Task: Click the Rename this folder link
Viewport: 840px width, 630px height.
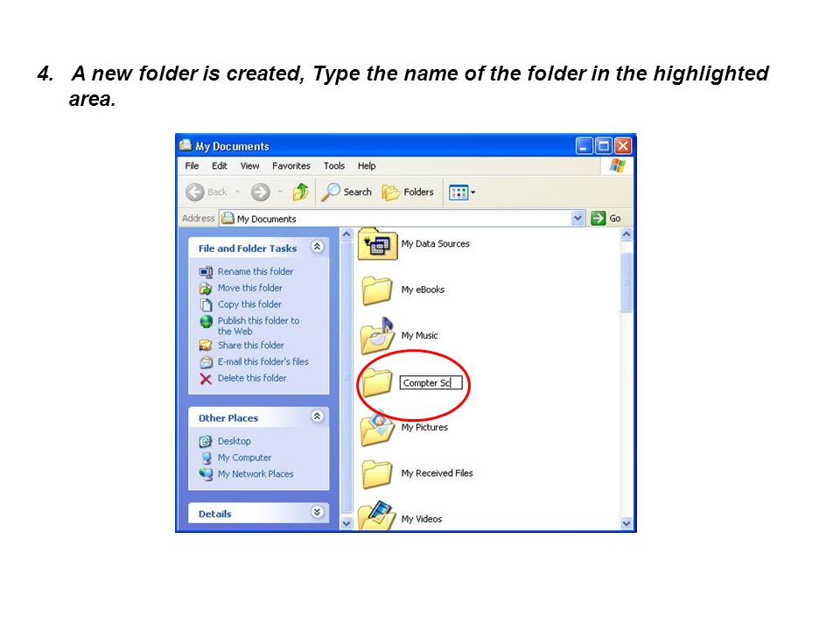Action: coord(255,271)
